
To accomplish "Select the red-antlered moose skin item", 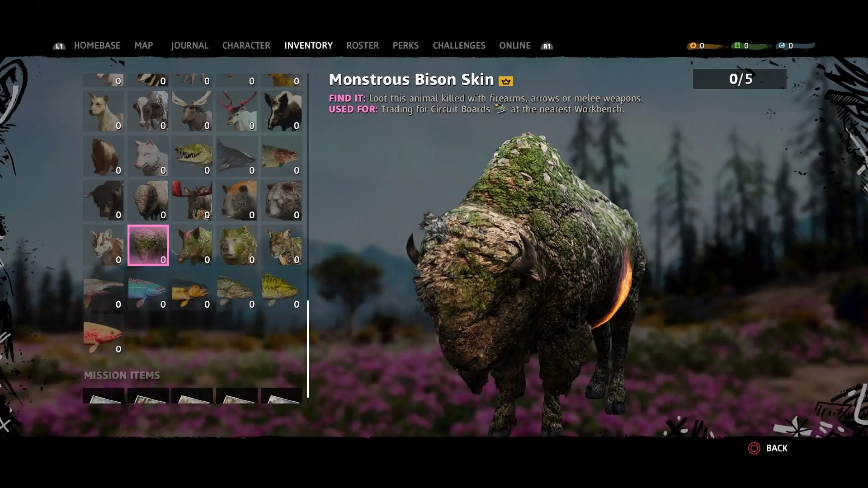I will click(x=192, y=201).
